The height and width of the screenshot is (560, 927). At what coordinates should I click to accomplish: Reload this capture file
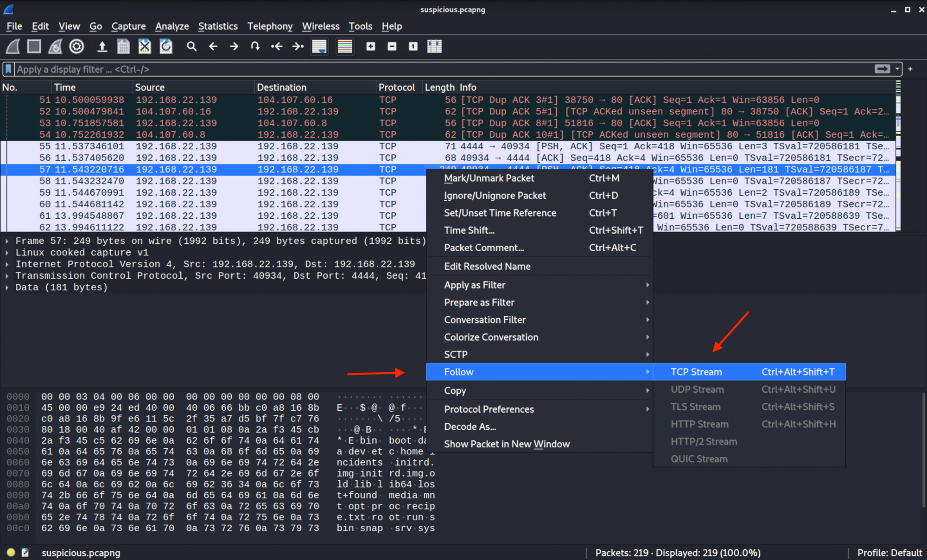(x=166, y=46)
